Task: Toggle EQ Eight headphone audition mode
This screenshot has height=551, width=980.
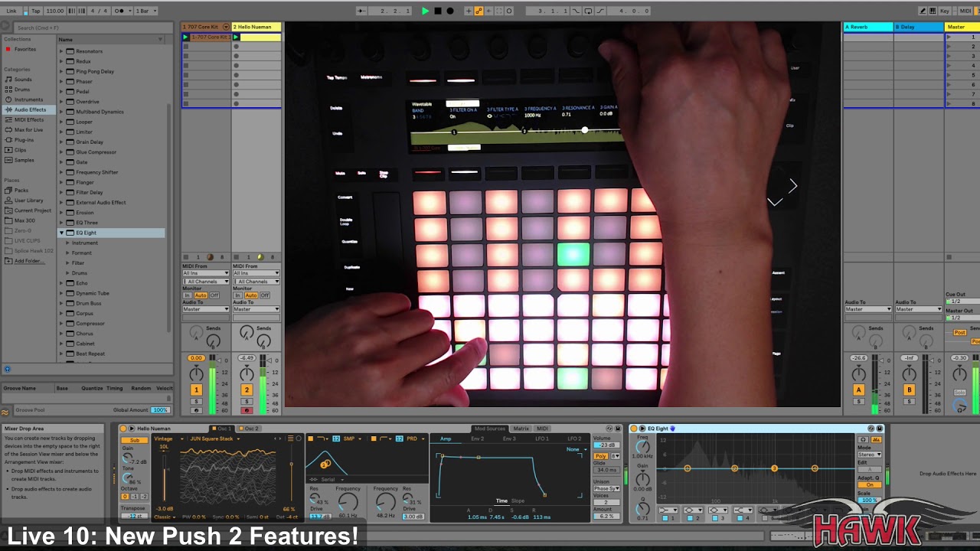Action: [863, 440]
